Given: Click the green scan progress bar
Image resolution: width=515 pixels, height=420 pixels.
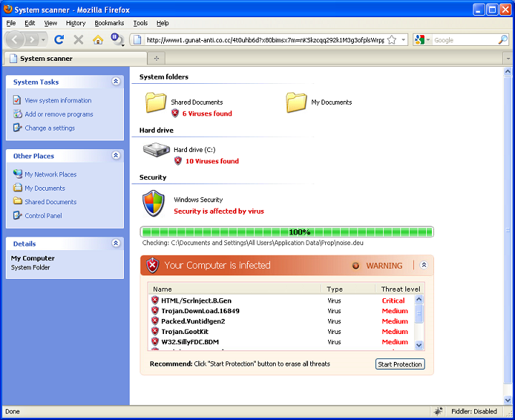Looking at the screenshot, I should tap(287, 232).
